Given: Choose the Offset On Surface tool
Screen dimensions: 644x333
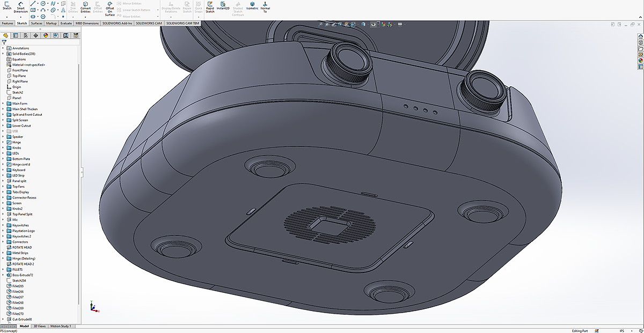Looking at the screenshot, I should [x=109, y=6].
